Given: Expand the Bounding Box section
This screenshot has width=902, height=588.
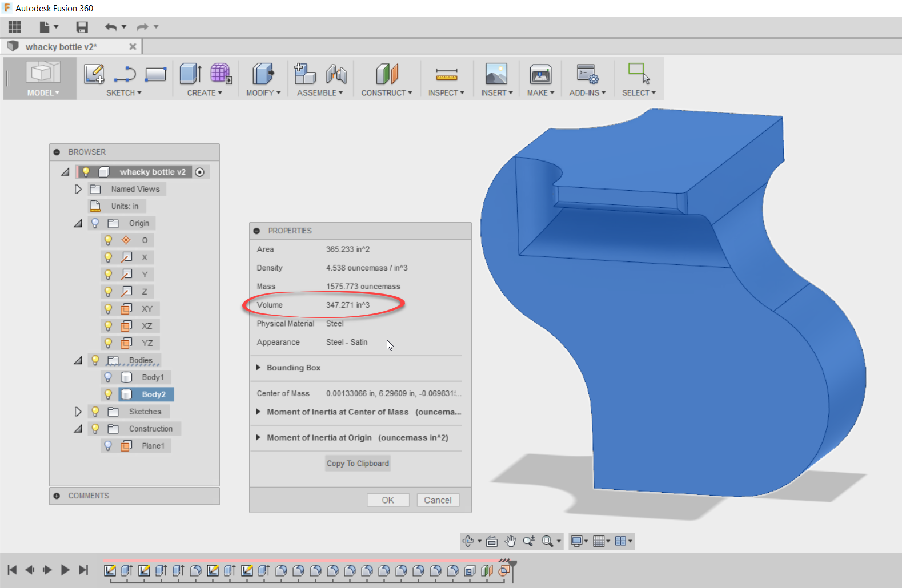Looking at the screenshot, I should (x=258, y=368).
